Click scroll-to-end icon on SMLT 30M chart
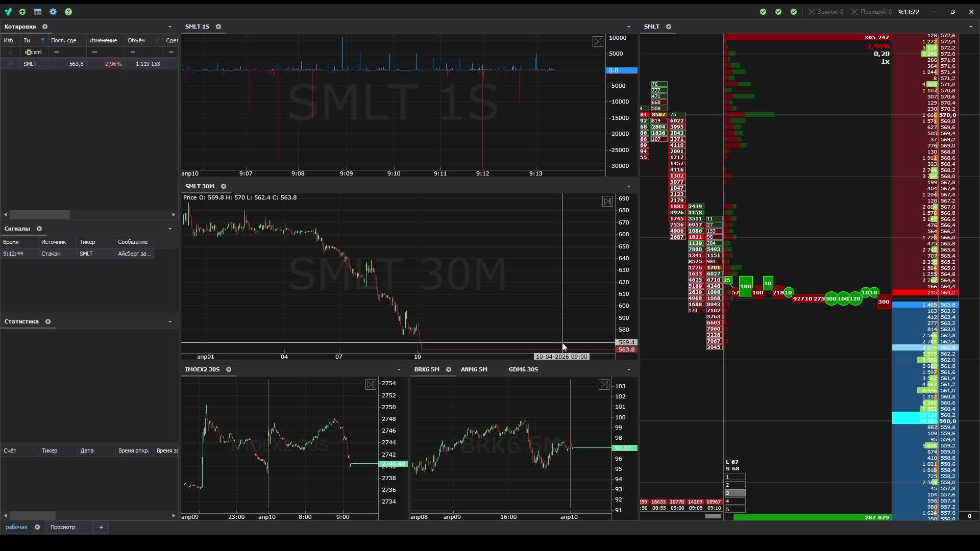Viewport: 980px width, 551px height. click(x=607, y=201)
